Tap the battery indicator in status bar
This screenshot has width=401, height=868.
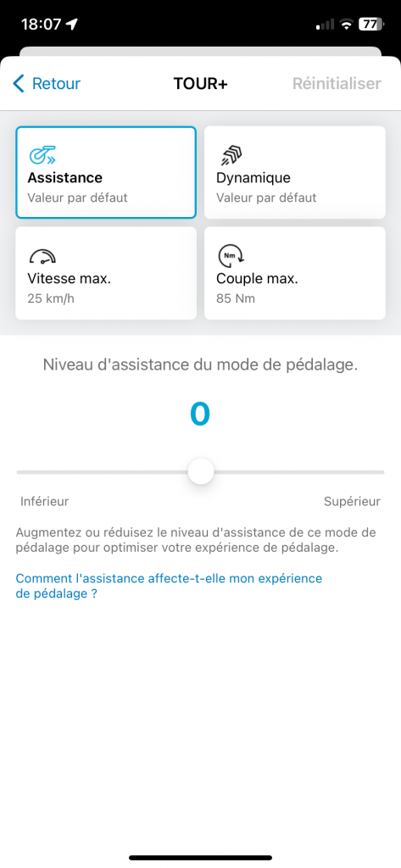tap(370, 25)
